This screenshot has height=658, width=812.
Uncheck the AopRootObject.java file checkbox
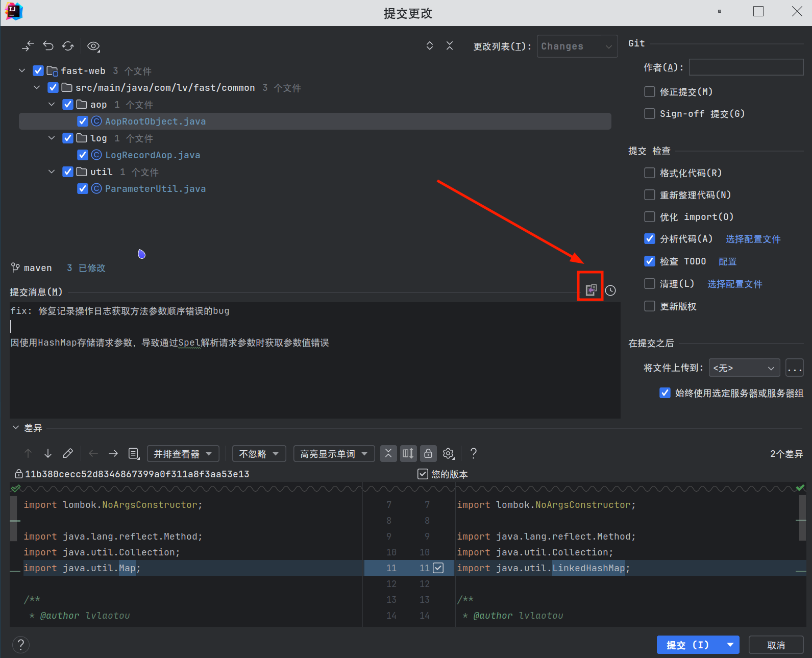(83, 121)
